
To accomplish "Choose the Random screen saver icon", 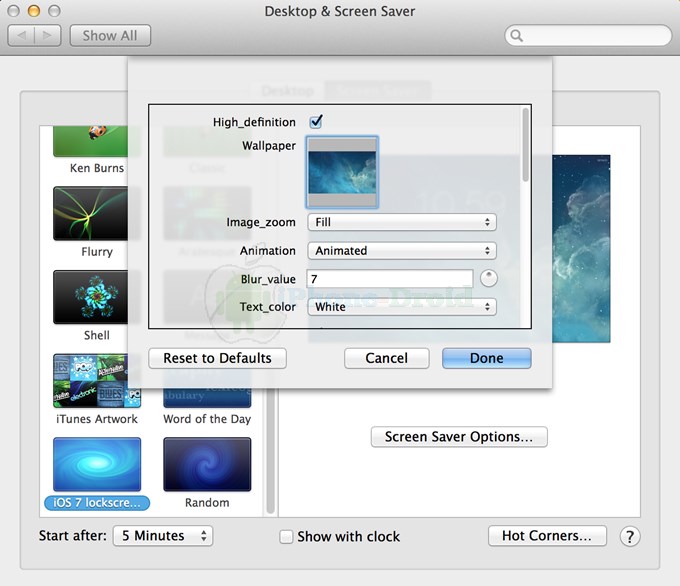I will [207, 464].
